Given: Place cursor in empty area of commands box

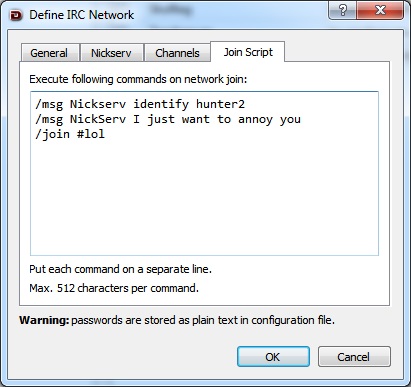Looking at the screenshot, I should [204, 197].
